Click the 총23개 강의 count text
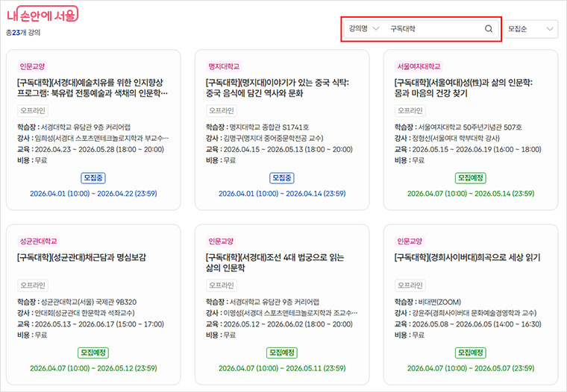The width and height of the screenshot is (567, 392). pos(23,33)
